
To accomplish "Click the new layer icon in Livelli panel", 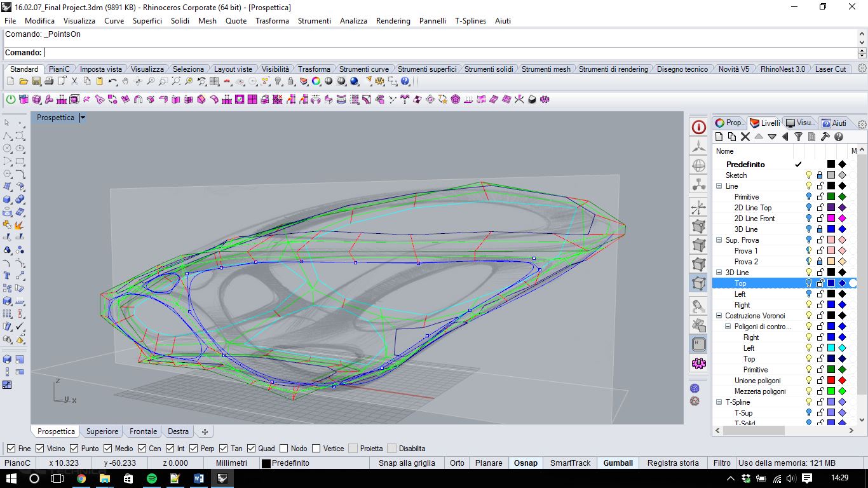I will pyautogui.click(x=719, y=137).
